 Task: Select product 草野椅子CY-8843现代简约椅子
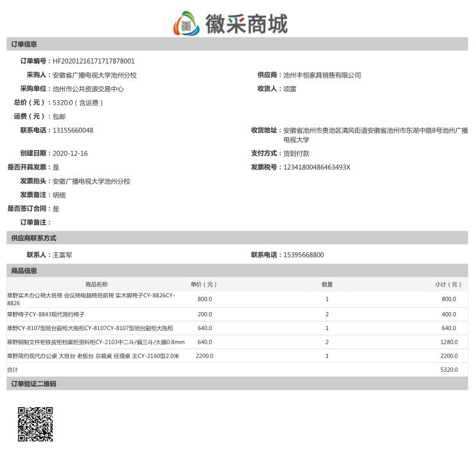click(x=46, y=314)
